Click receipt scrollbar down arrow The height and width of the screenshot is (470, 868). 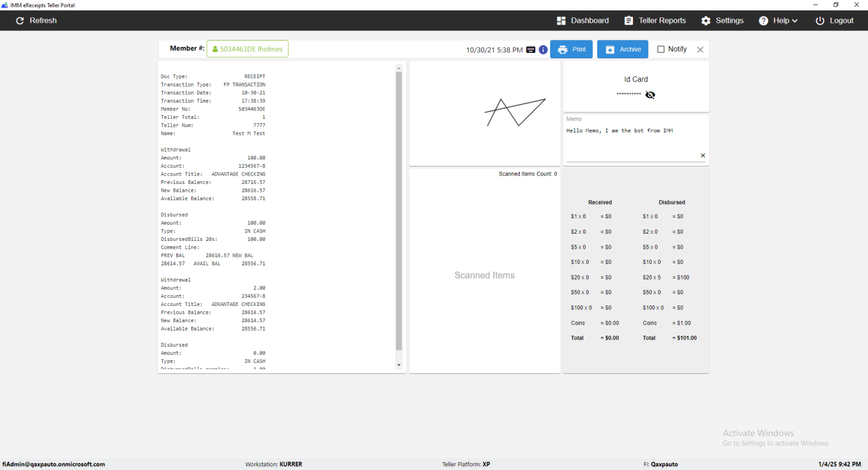398,365
